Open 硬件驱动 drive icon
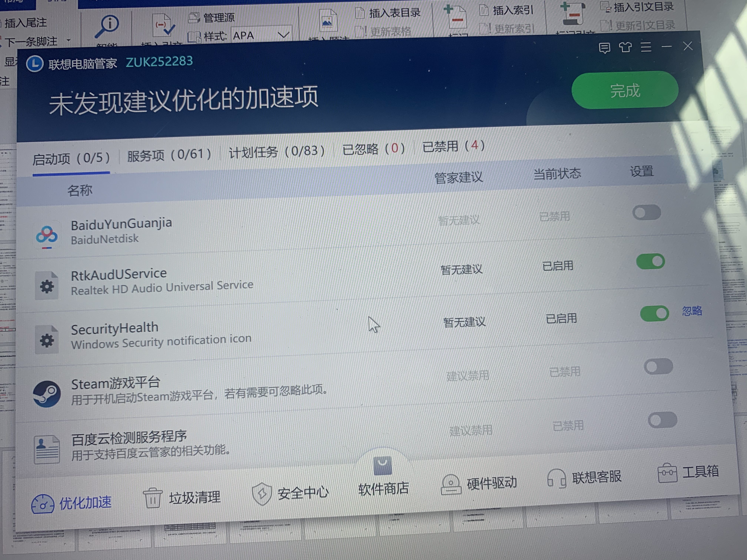The height and width of the screenshot is (560, 747). coord(451,485)
